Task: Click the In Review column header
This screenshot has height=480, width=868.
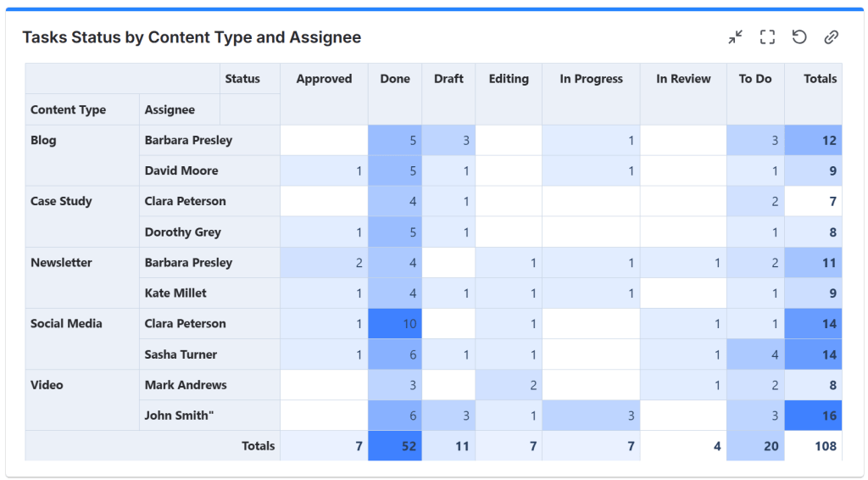Action: pyautogui.click(x=683, y=79)
